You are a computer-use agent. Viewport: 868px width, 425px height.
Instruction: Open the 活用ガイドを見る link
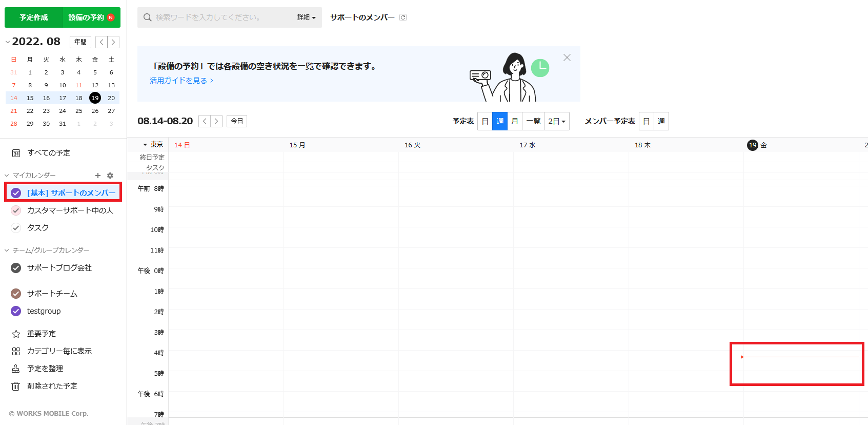coord(181,81)
